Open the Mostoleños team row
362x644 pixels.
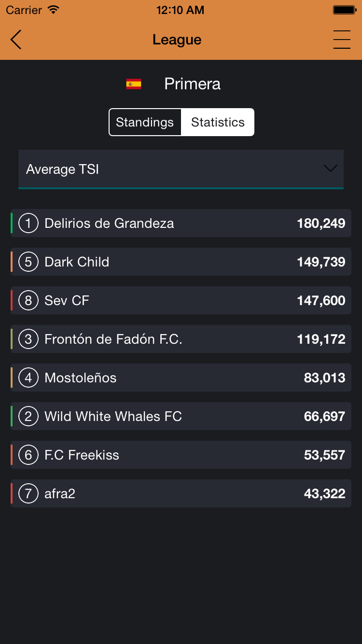[181, 378]
